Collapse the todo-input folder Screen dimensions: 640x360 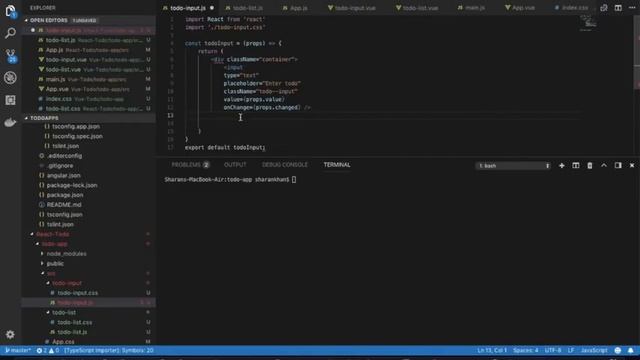coord(67,283)
